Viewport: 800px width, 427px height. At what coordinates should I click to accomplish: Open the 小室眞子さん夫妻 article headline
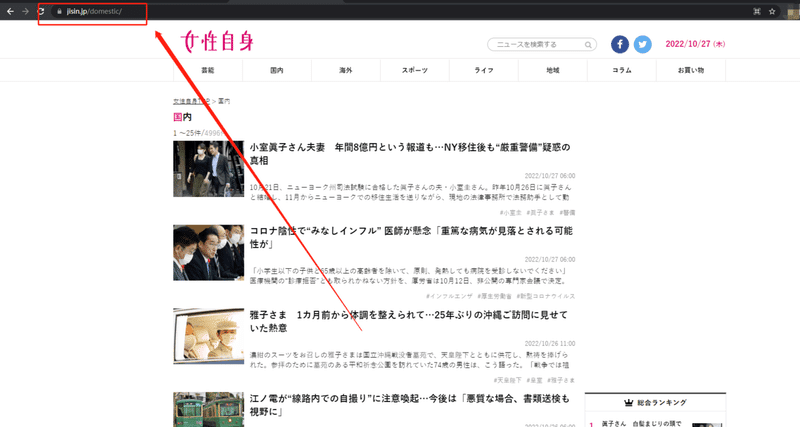[410, 154]
